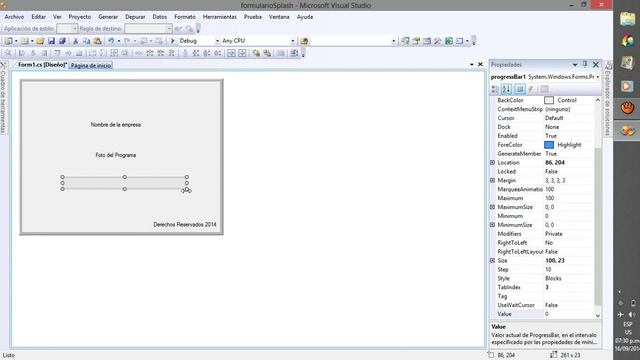Open the progressBar1 object selector dropdown
Viewport: 640px width, 360px height.
pyautogui.click(x=598, y=77)
